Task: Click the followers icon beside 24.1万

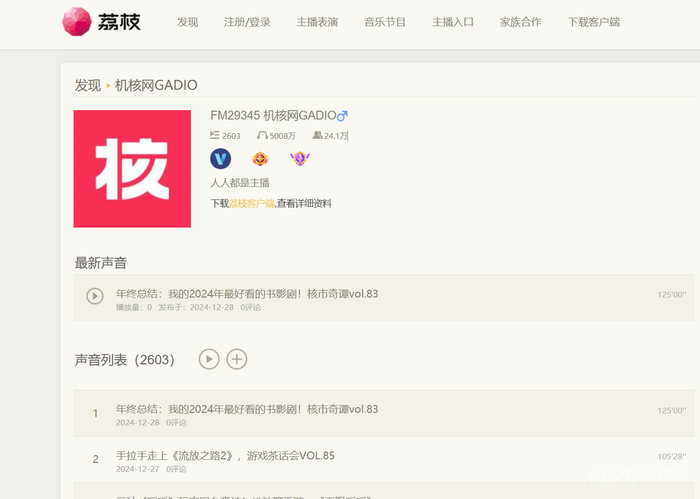Action: [317, 135]
